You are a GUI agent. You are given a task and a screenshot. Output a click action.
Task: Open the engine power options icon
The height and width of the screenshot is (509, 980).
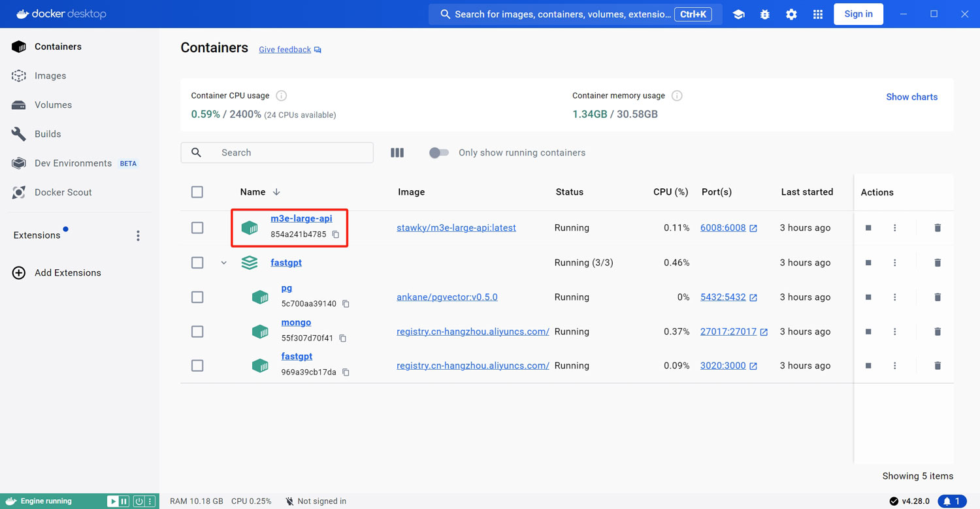pos(139,501)
